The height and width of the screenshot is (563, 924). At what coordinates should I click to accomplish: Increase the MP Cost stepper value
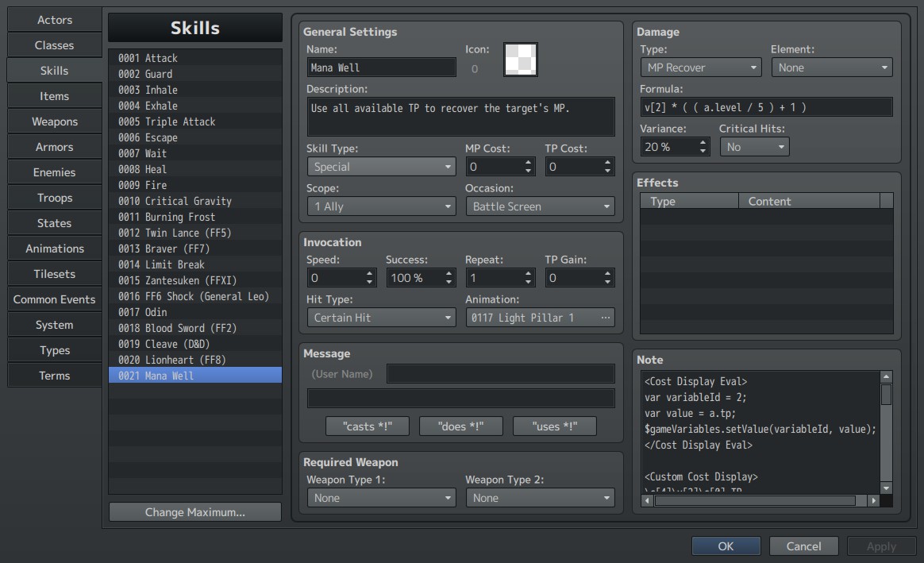pyautogui.click(x=528, y=163)
